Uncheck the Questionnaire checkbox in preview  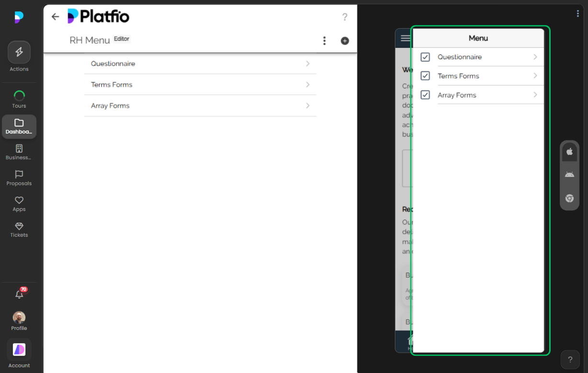(x=425, y=57)
